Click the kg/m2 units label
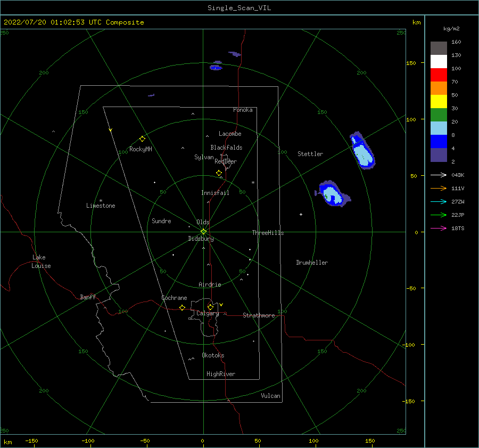Viewport: 479px width, 448px height. coord(451,29)
